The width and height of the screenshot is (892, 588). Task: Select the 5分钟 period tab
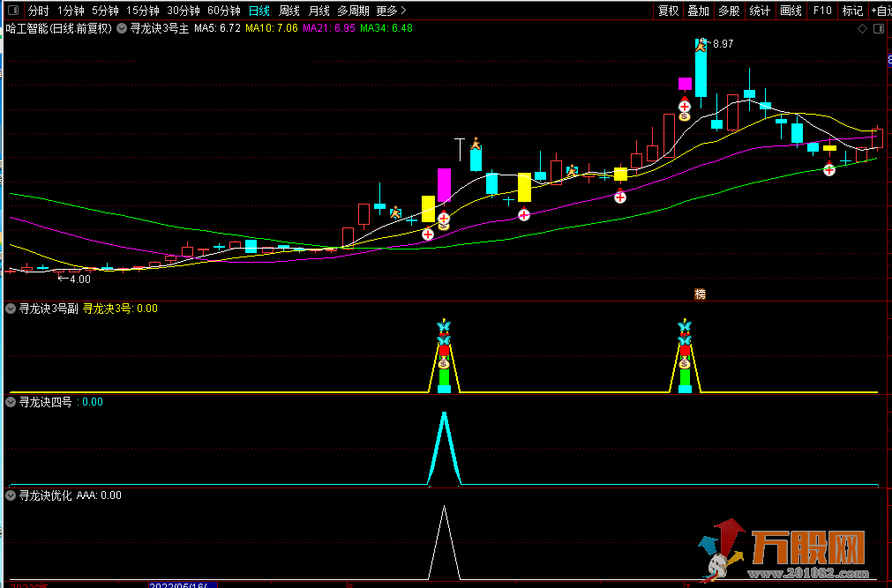[x=105, y=11]
